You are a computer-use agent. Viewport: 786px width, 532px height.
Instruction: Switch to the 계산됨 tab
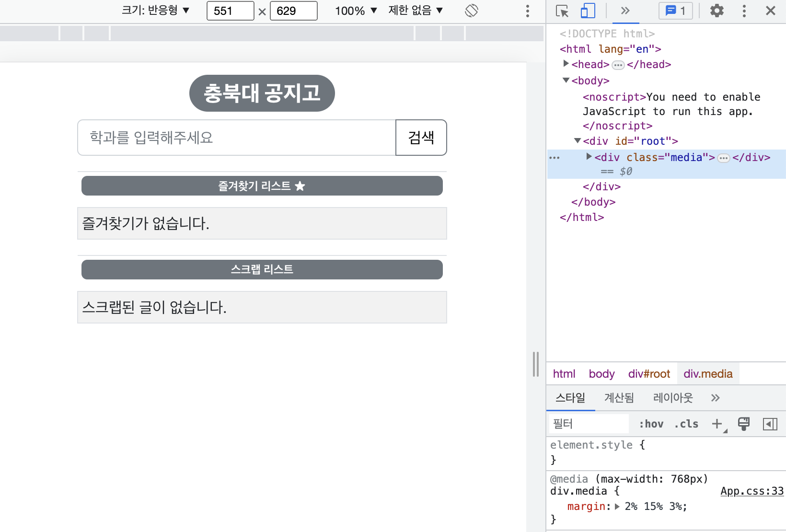(619, 398)
